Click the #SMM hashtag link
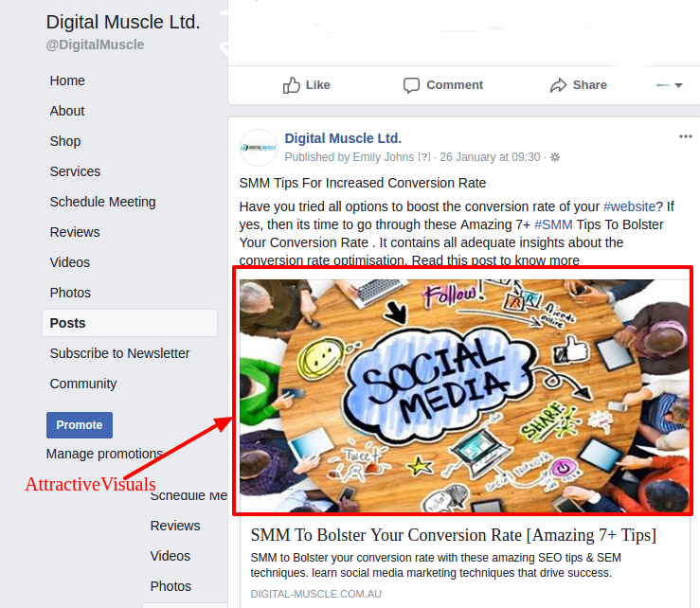Image resolution: width=700 pixels, height=608 pixels. (553, 224)
